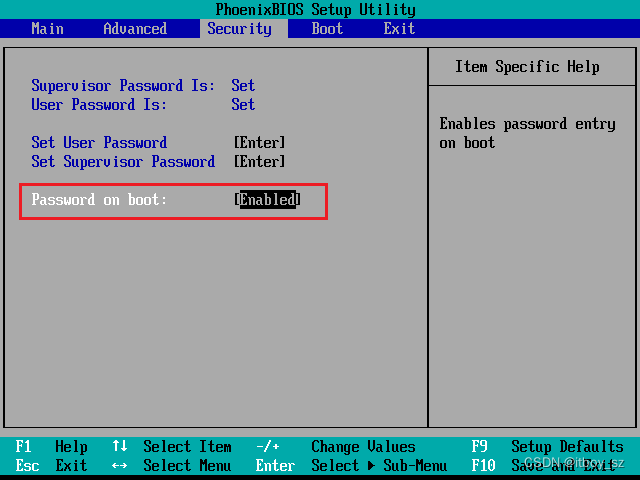Viewport: 640px width, 480px height.
Task: Select the Set Supervisor Password item
Action: (123, 162)
